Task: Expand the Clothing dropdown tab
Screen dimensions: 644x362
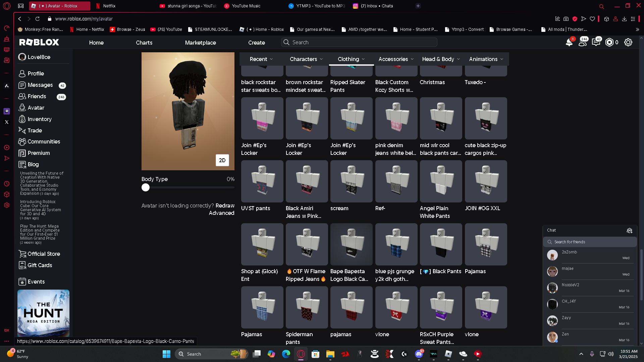Action: click(x=351, y=59)
